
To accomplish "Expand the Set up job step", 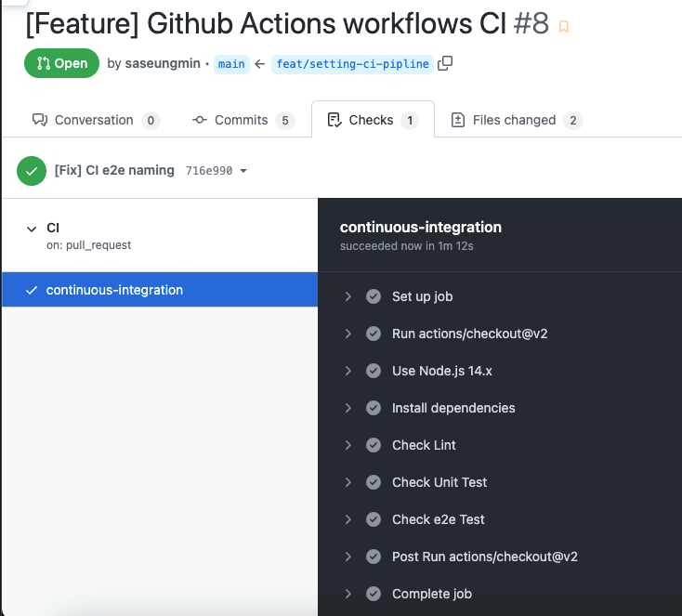I will 348,296.
